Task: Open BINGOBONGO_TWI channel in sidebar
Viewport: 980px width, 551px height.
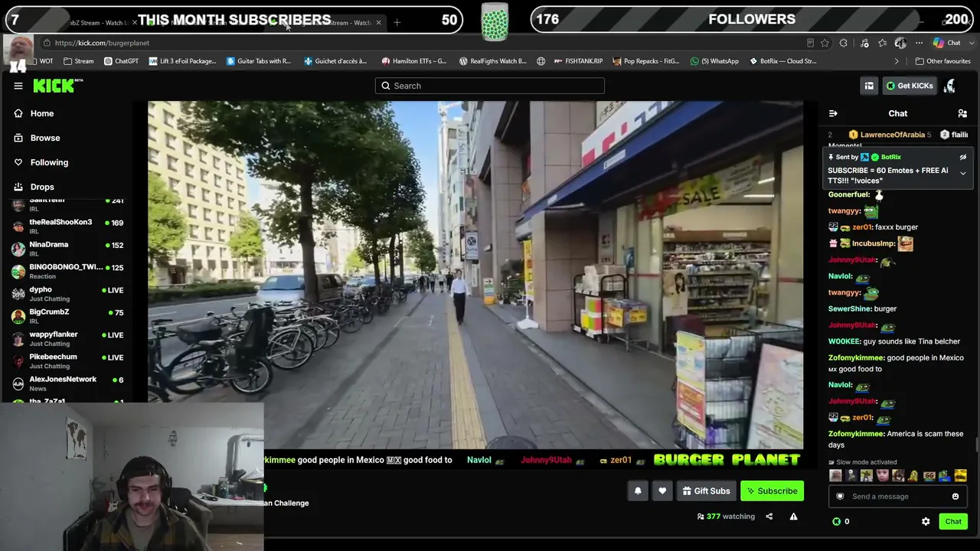Action: 68,271
